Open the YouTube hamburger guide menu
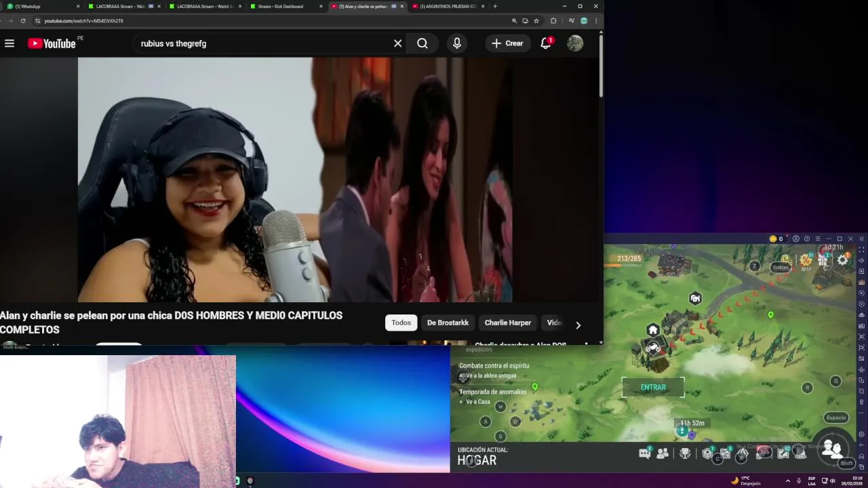The width and height of the screenshot is (868, 488). 9,43
